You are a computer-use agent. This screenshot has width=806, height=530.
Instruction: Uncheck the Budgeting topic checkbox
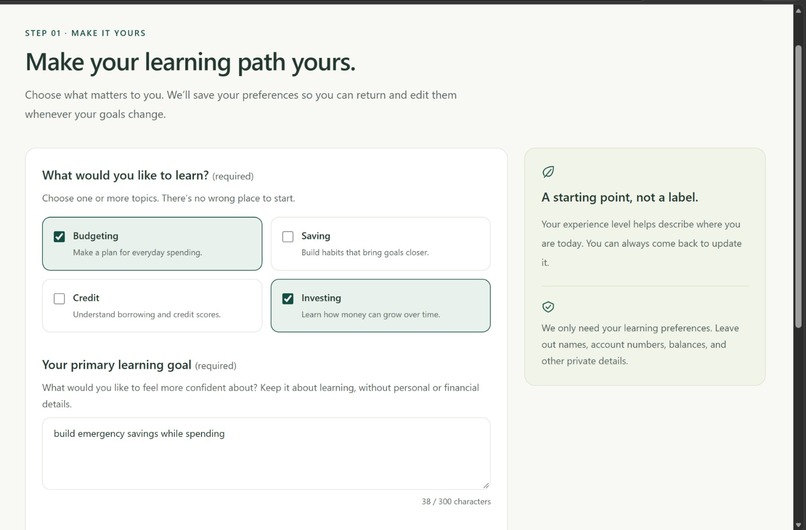pyautogui.click(x=59, y=236)
